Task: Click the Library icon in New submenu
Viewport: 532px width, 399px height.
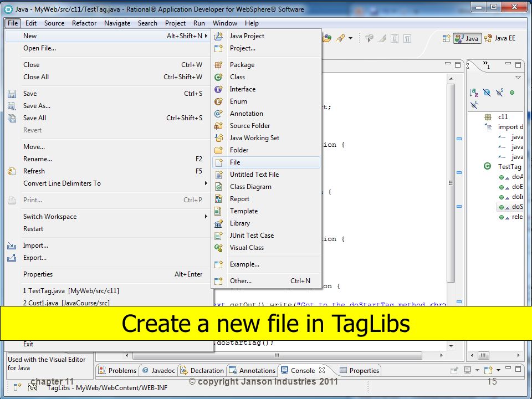Action: [x=218, y=223]
